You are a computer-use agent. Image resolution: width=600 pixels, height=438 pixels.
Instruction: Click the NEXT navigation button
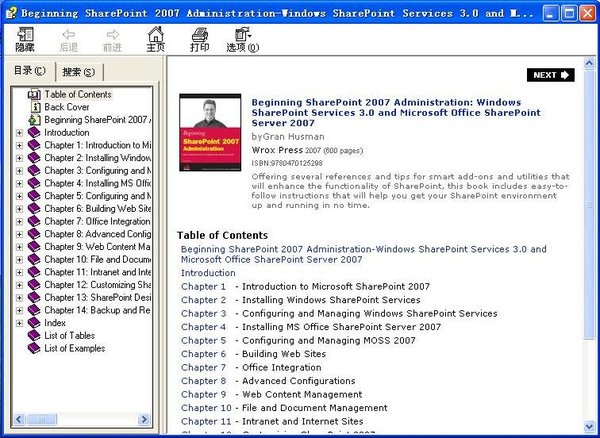(x=550, y=75)
